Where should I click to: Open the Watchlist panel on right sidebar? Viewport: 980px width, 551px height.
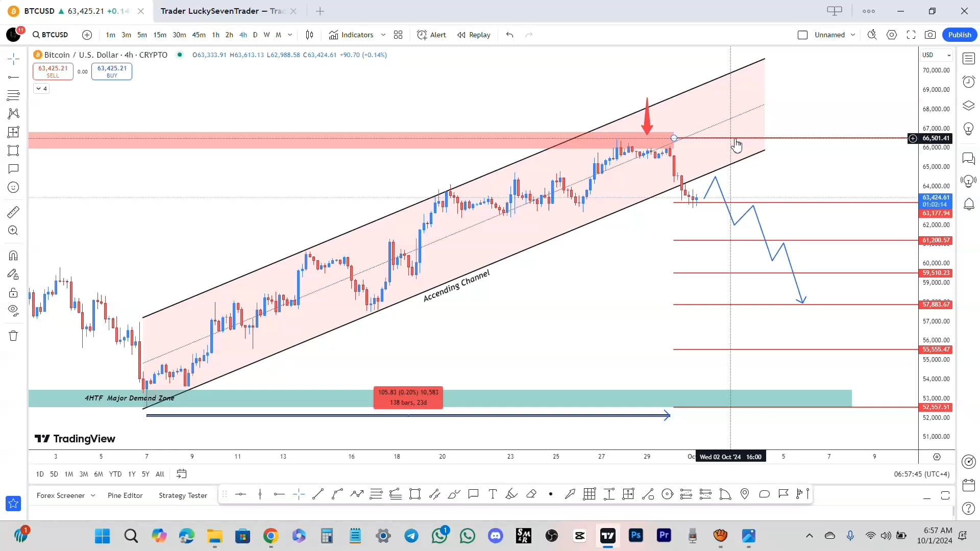coord(968,58)
